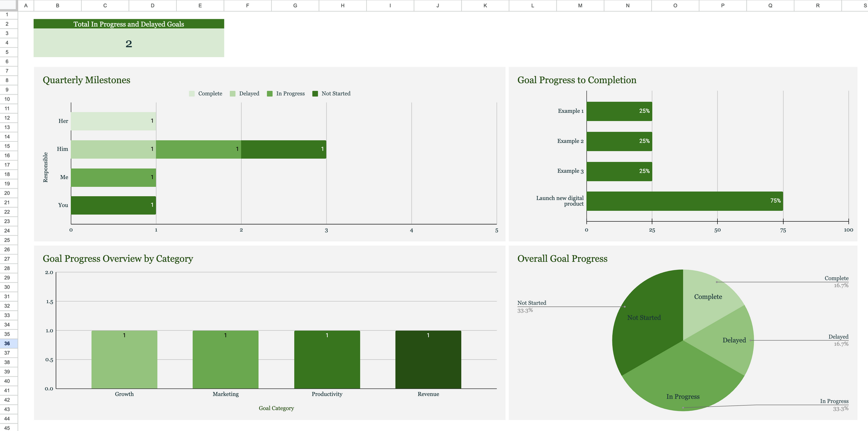868x431 pixels.
Task: Click the select-all corner box of the sheet
Action: tap(8, 5)
